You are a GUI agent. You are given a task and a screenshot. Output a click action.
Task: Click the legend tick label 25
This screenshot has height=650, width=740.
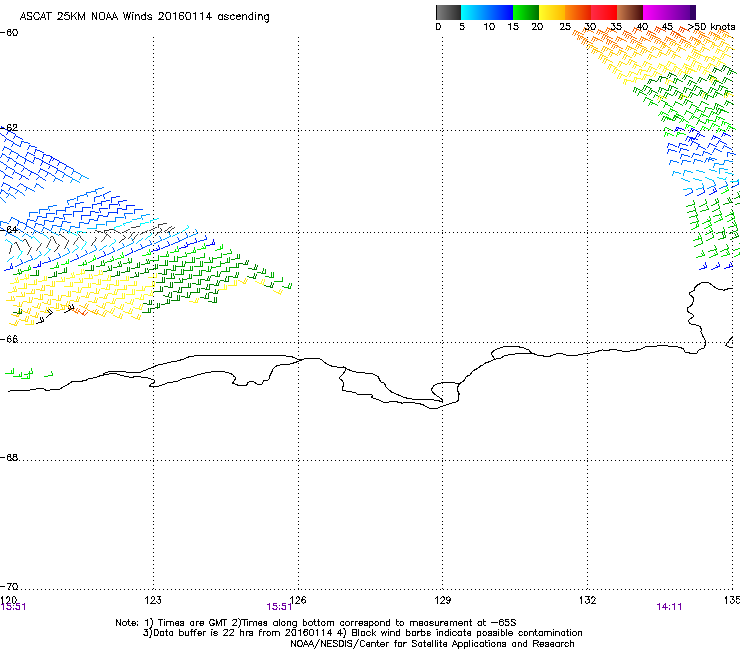pyautogui.click(x=565, y=27)
